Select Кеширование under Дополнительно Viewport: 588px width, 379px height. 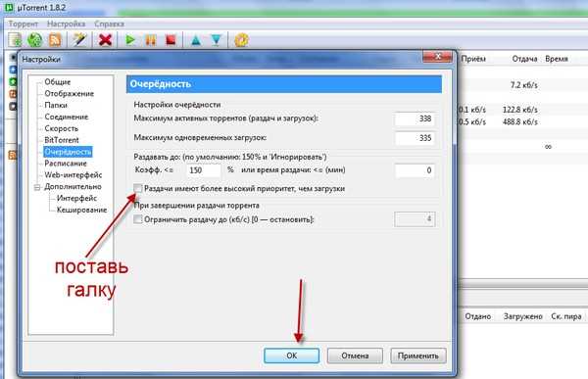click(81, 210)
